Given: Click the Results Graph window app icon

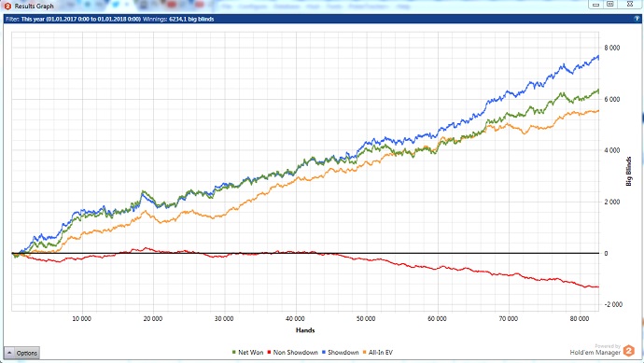Looking at the screenshot, I should (7, 6).
